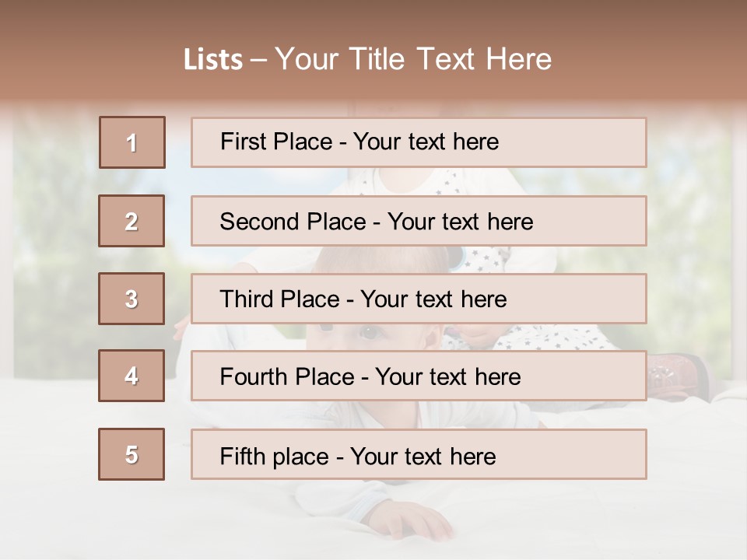The height and width of the screenshot is (560, 747).
Task: Select the "Second Place - Your text here" bar
Action: click(419, 221)
